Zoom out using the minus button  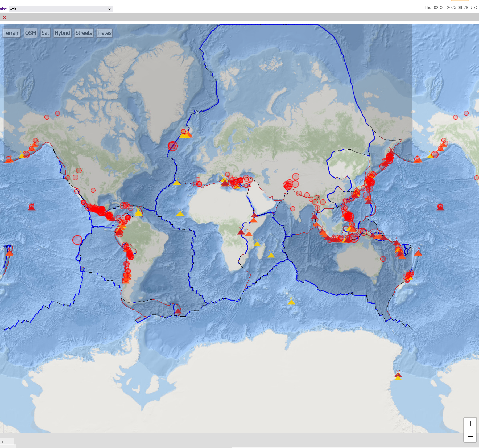click(x=470, y=436)
